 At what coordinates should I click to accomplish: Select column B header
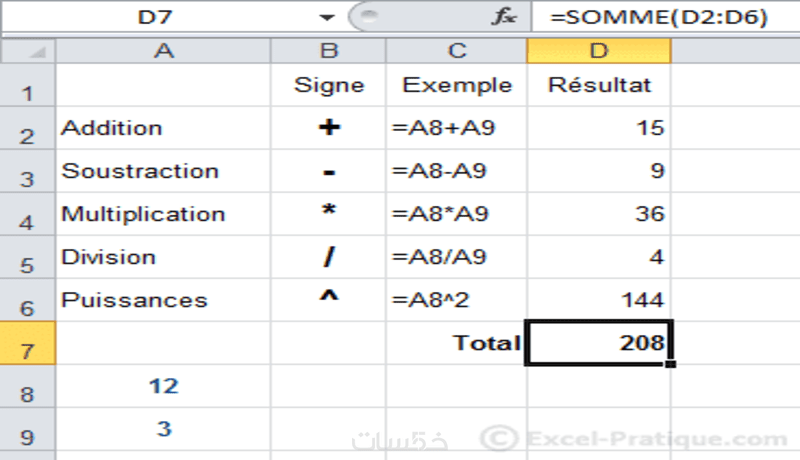[x=329, y=51]
